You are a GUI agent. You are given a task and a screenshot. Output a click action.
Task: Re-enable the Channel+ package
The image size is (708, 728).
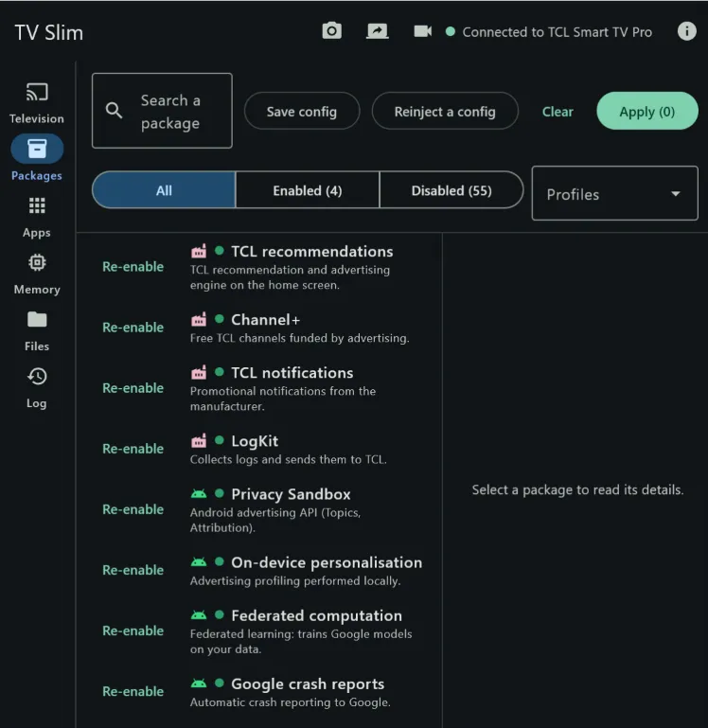pyautogui.click(x=133, y=328)
